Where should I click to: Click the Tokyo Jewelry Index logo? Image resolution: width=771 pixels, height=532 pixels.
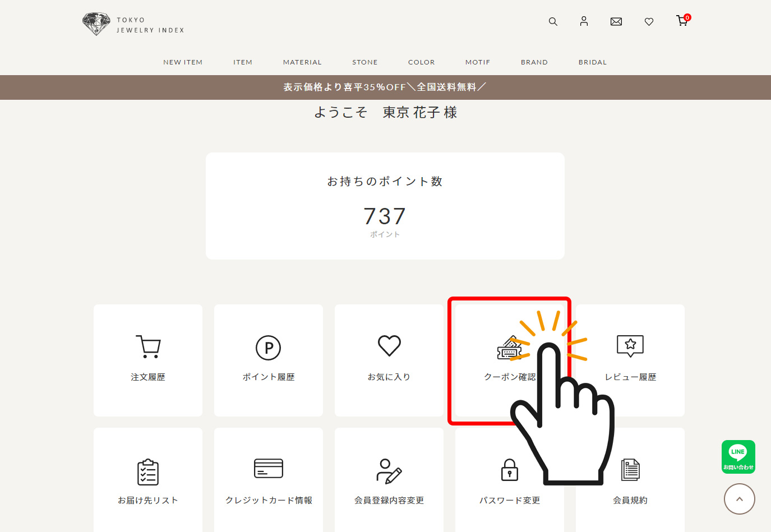pos(133,25)
